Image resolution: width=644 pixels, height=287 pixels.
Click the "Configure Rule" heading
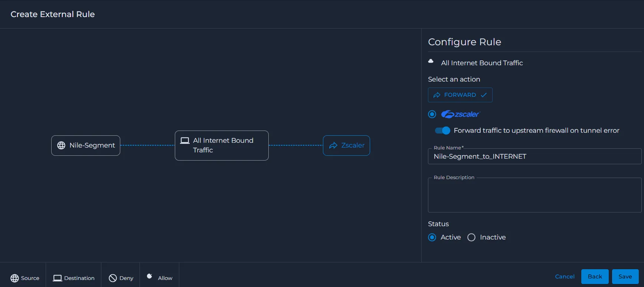pyautogui.click(x=464, y=42)
